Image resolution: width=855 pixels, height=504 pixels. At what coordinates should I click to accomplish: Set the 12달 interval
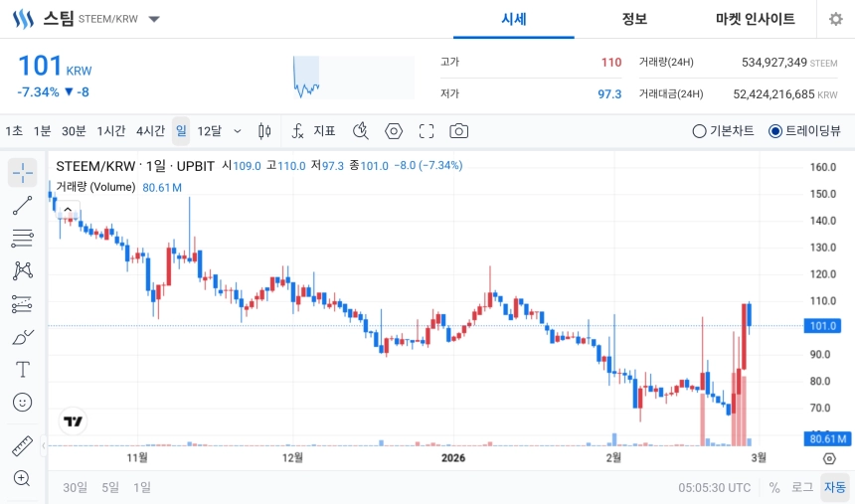pos(210,131)
